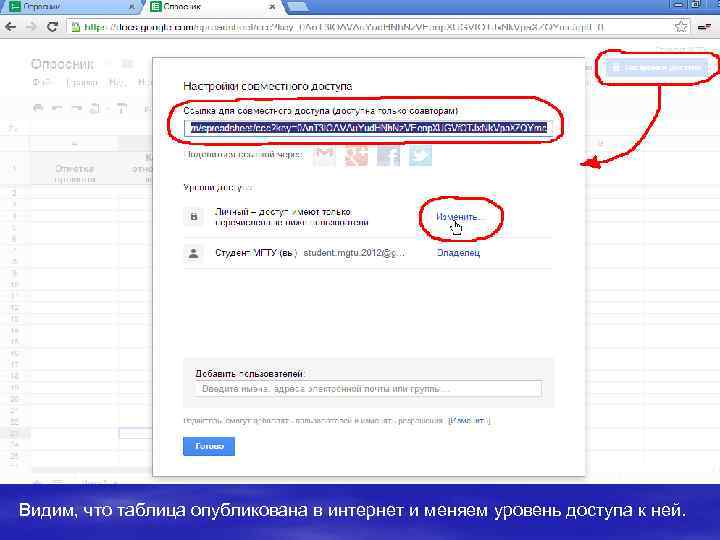Share link via Facebook icon
The image size is (720, 540).
tap(388, 156)
